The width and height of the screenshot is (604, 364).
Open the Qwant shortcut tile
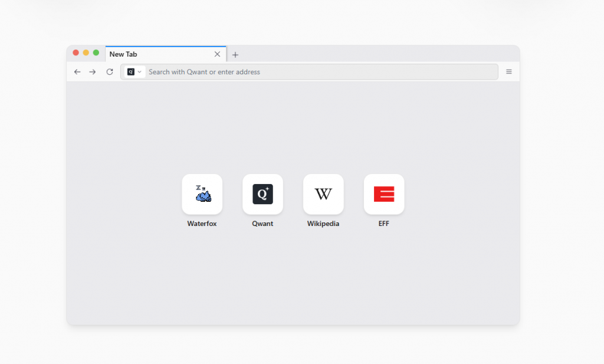click(x=262, y=194)
